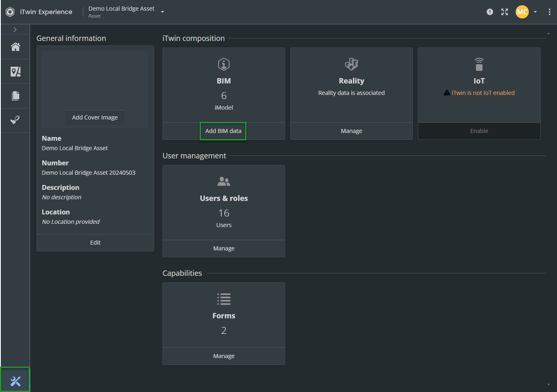Click Add BIM data button
This screenshot has width=557, height=392.
[x=223, y=131]
